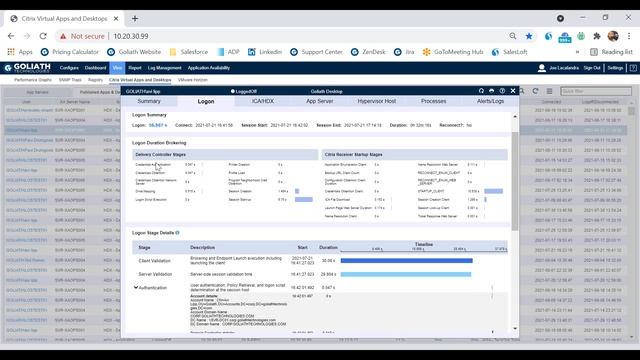Screen dimensions: 640x360
Task: Open the grid menu hamburger icon
Action: point(549,91)
